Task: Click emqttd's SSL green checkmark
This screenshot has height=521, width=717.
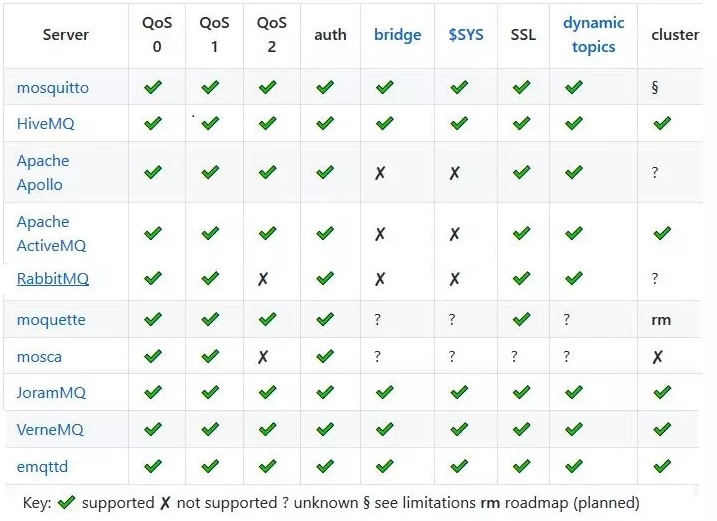Action: [521, 466]
